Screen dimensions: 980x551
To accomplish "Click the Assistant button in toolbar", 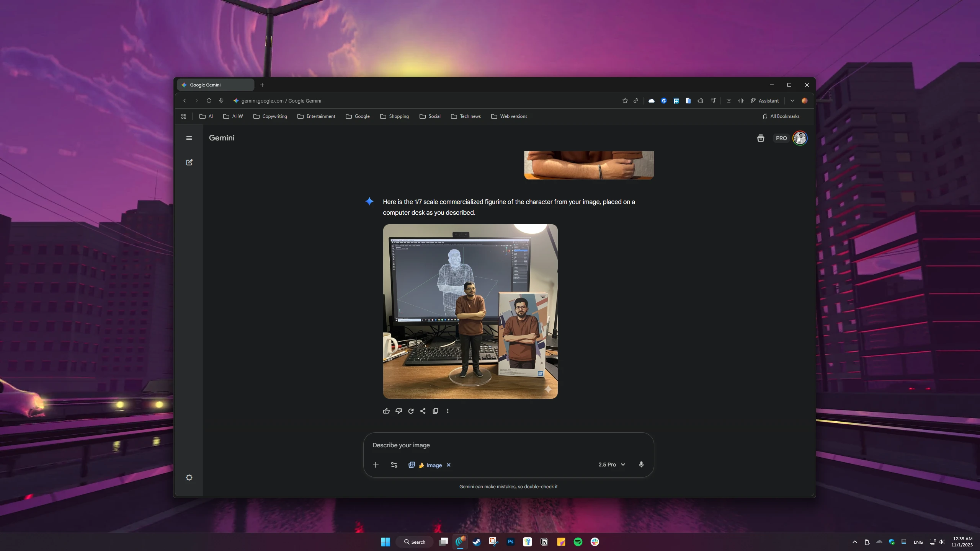I will click(x=764, y=101).
